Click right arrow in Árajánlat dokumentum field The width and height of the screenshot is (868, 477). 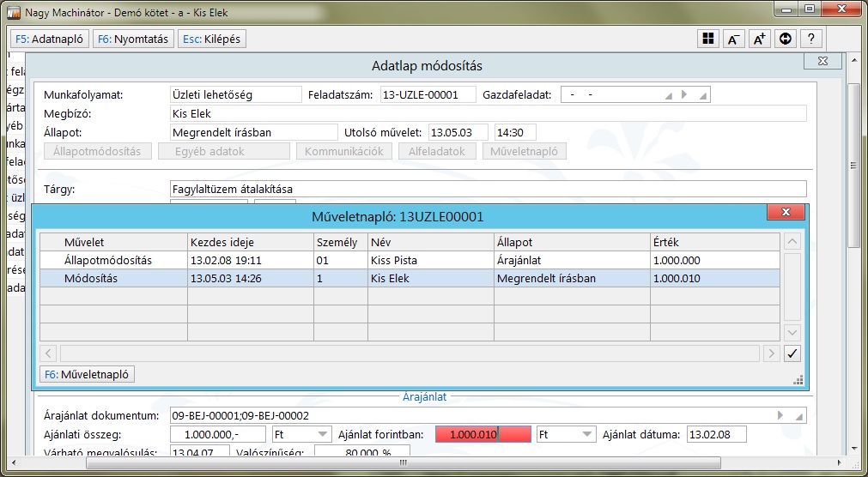click(x=780, y=415)
